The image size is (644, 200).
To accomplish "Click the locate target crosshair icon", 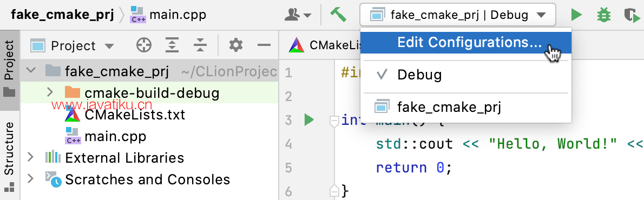I will (144, 45).
